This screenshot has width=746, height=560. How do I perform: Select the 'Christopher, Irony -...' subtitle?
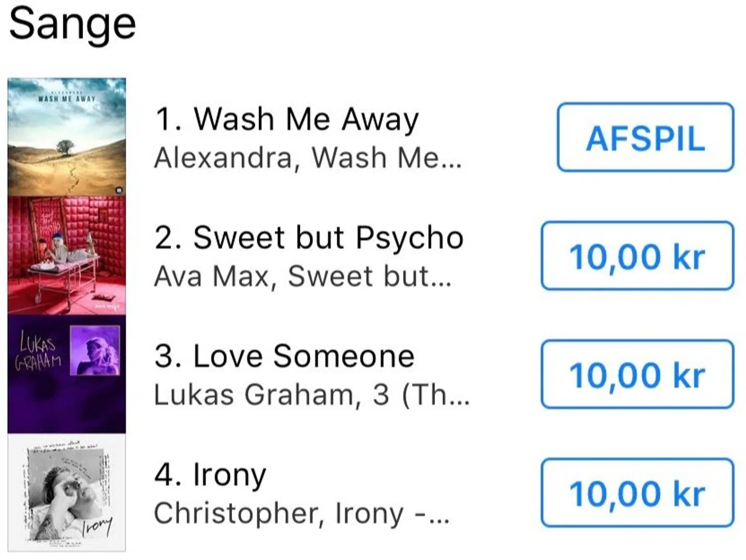302,513
